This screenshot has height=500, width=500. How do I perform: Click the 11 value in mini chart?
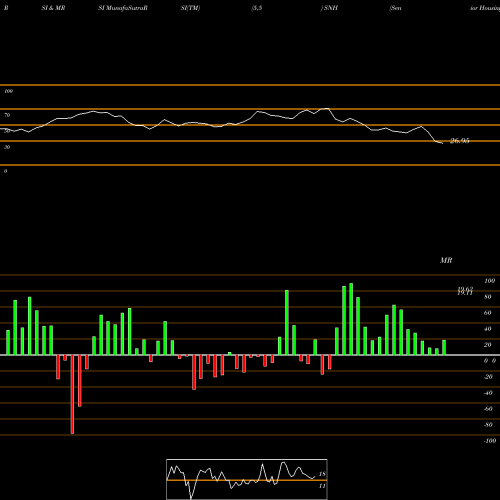[x=322, y=486]
